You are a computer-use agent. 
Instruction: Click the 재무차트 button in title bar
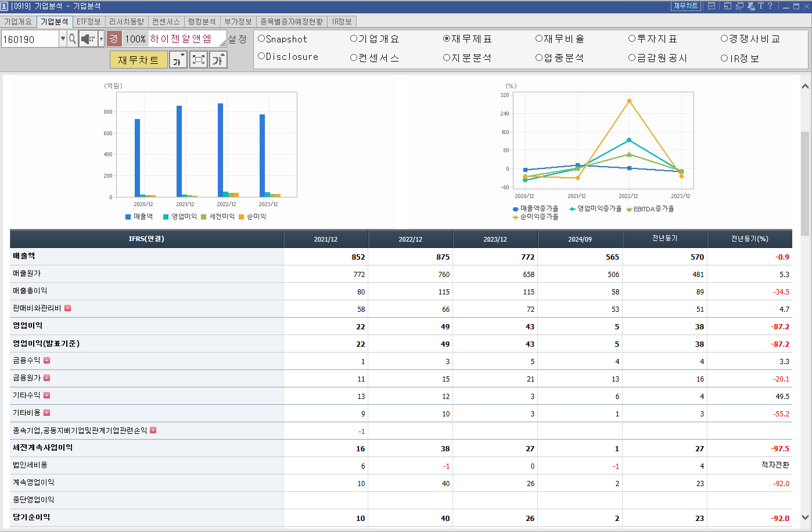(x=686, y=6)
